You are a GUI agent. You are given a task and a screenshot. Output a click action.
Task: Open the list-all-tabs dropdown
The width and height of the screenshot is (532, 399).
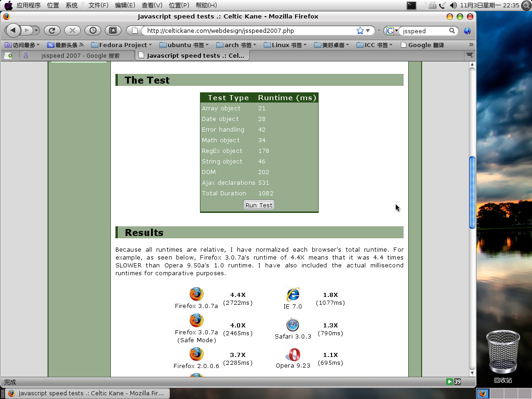coord(470,55)
